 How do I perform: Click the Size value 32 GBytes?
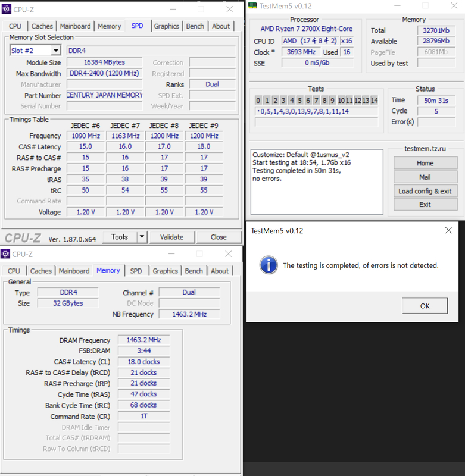tap(68, 303)
